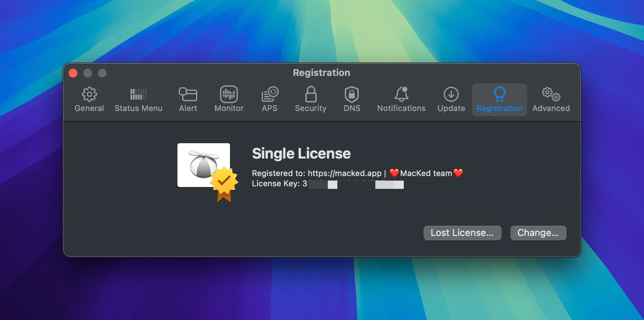Click the propeller hat app icon

pyautogui.click(x=204, y=165)
